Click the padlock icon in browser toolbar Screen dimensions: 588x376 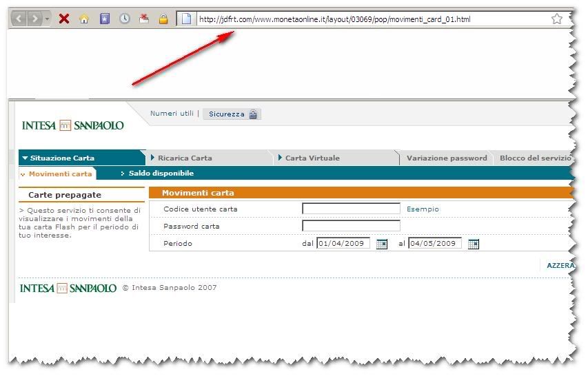point(163,19)
